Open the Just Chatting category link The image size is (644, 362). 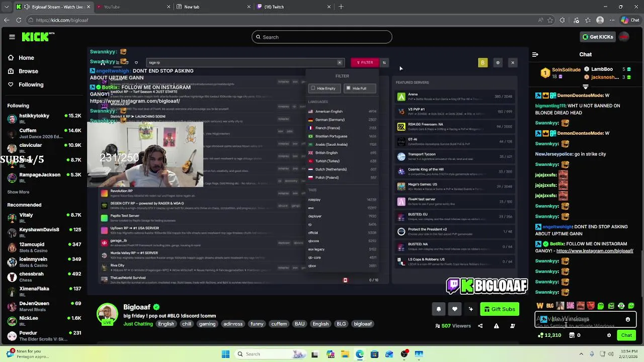[138, 324]
